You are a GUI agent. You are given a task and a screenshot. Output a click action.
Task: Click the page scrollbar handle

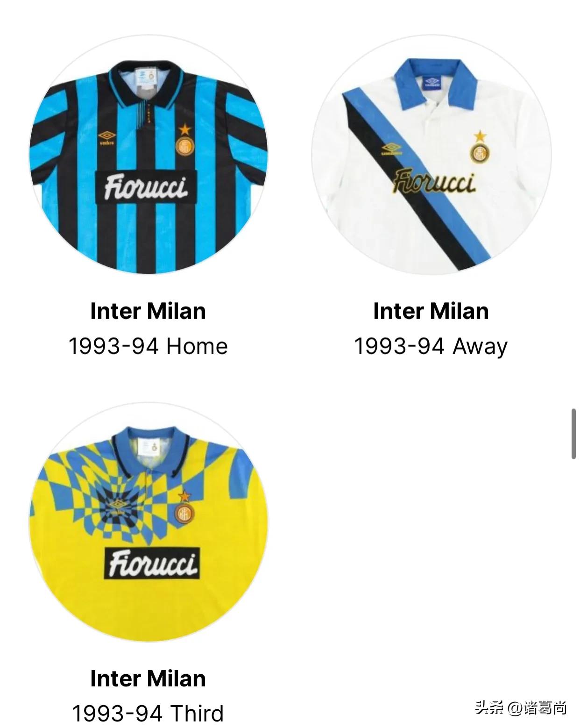point(573,434)
